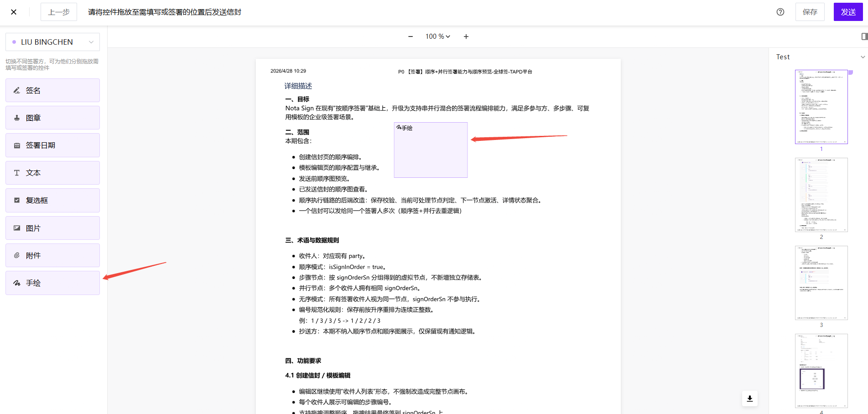Click the checkbox control icon
Image resolution: width=868 pixels, height=414 pixels.
[x=17, y=200]
